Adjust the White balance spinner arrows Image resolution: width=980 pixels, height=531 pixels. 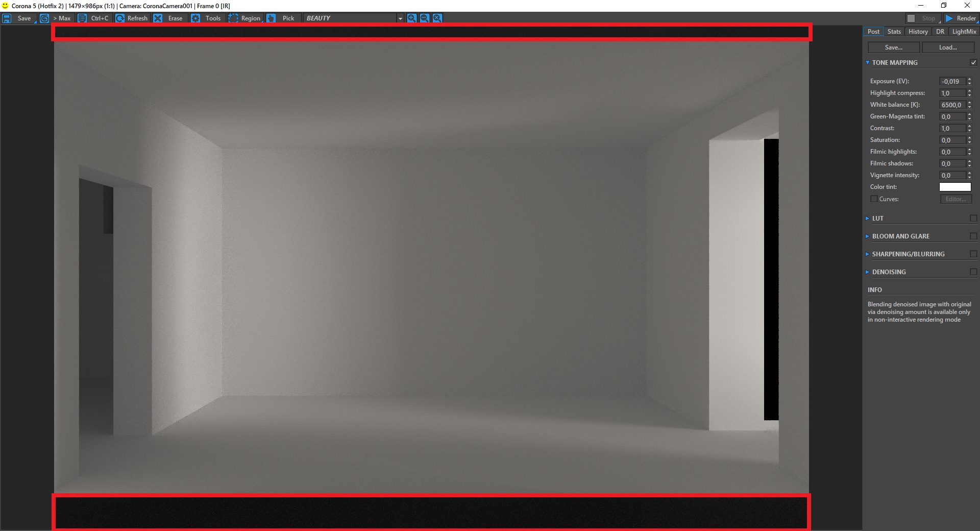click(969, 105)
